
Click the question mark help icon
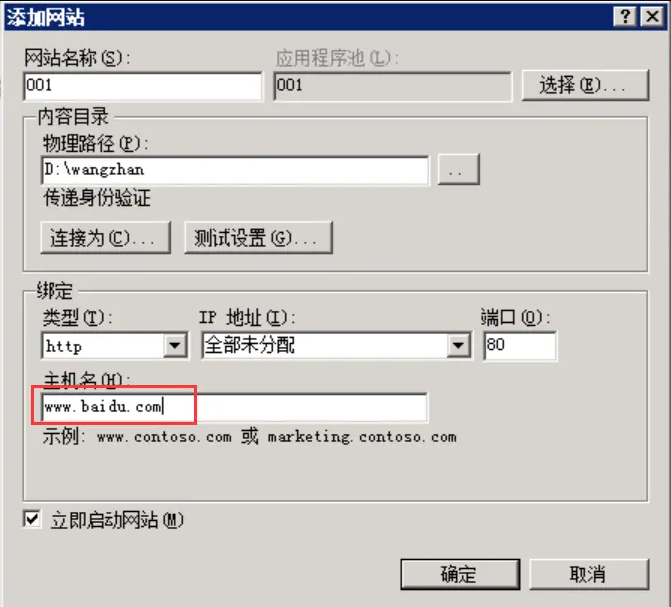pos(625,17)
